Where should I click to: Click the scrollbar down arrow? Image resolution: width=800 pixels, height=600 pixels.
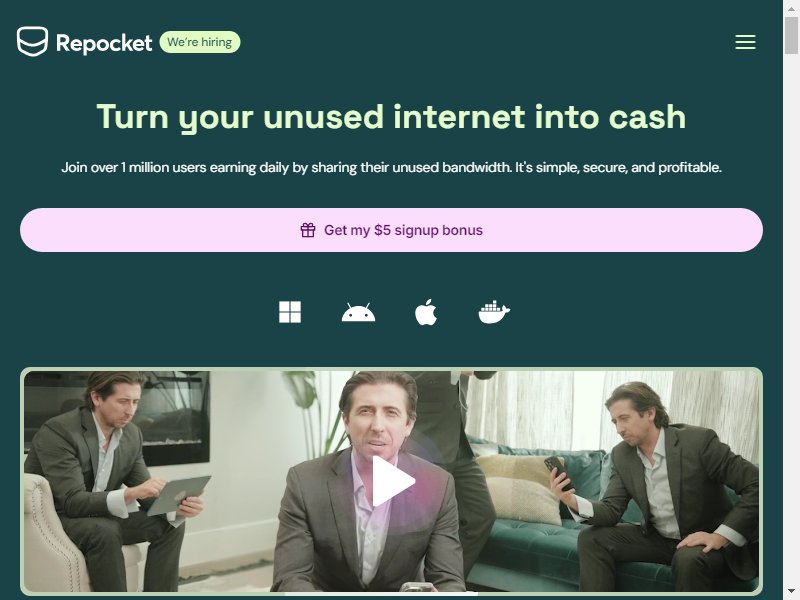coord(791,592)
